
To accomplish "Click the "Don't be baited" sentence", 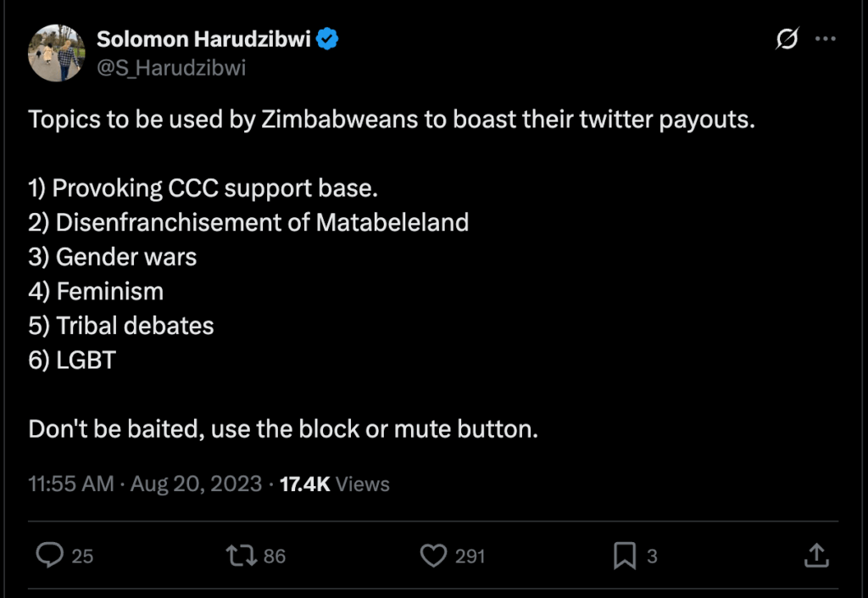I will click(283, 429).
